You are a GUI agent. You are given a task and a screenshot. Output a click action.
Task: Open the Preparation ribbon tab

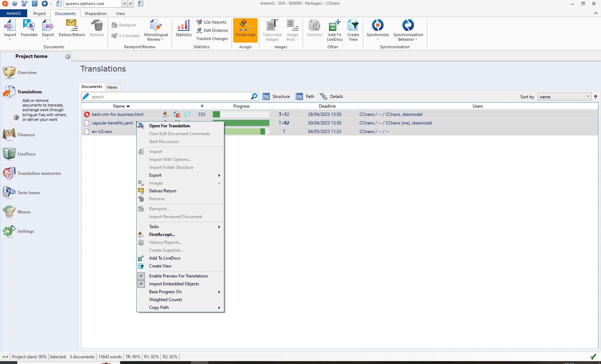pos(96,14)
